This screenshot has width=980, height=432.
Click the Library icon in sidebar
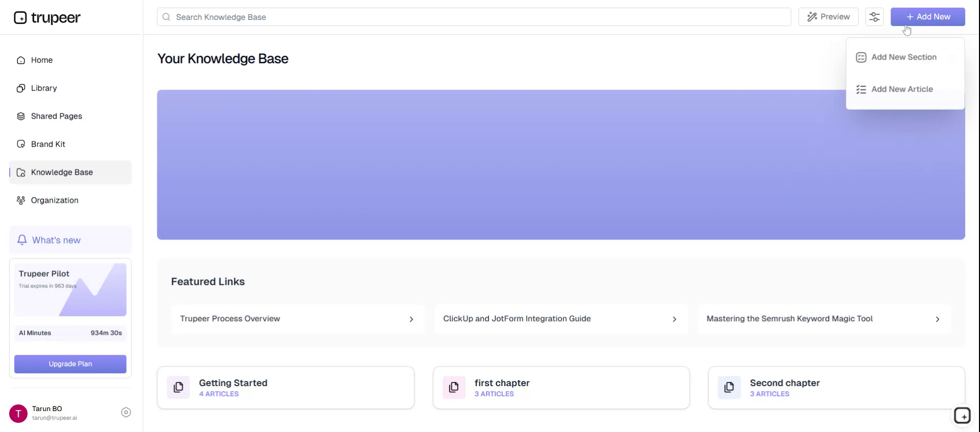pos(21,88)
